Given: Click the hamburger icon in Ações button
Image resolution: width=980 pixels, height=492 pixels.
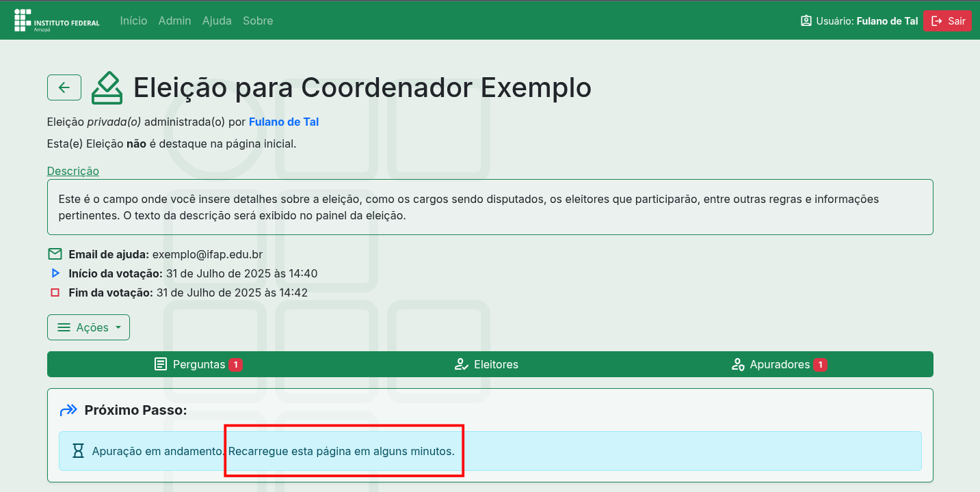Looking at the screenshot, I should click(64, 327).
